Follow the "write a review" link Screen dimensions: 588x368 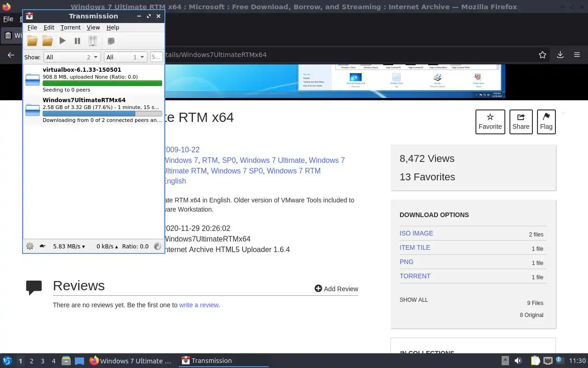click(198, 305)
